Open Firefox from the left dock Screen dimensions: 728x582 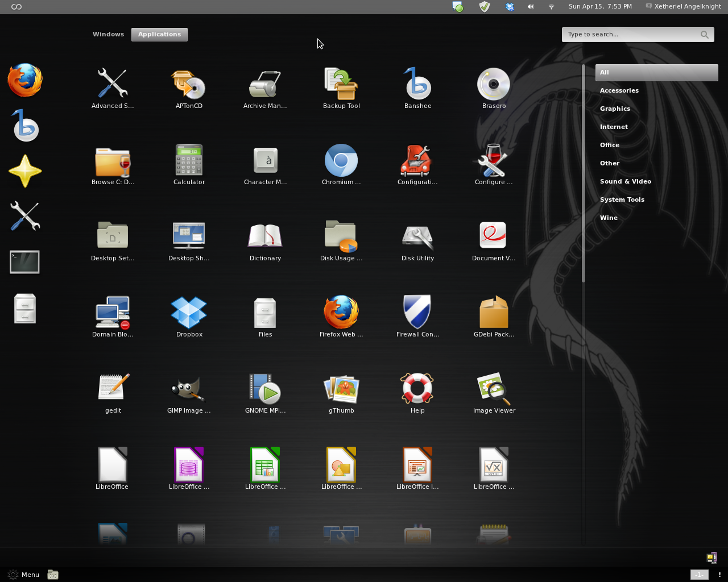click(x=25, y=80)
